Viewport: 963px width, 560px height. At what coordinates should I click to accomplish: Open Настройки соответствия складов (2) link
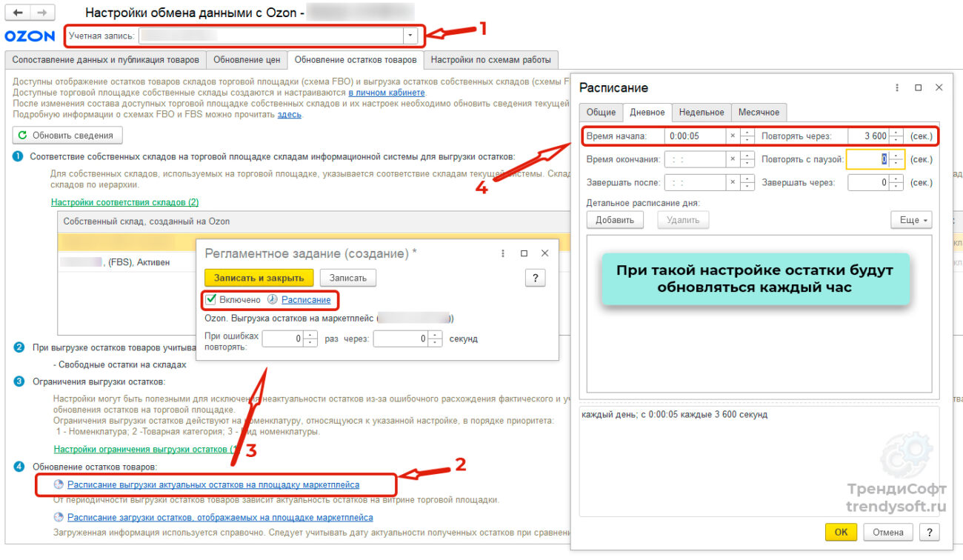coord(124,202)
